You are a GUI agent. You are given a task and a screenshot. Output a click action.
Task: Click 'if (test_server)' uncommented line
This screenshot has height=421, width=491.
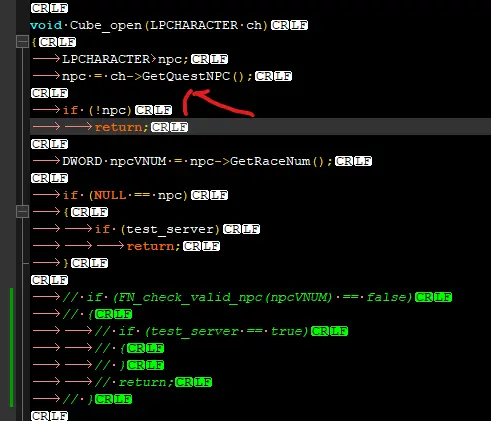pos(157,229)
